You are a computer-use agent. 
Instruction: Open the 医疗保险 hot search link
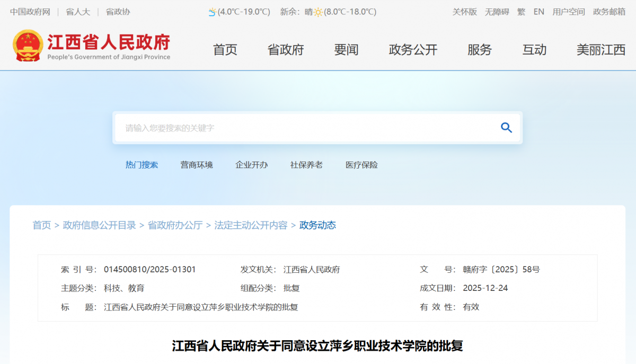coord(361,165)
